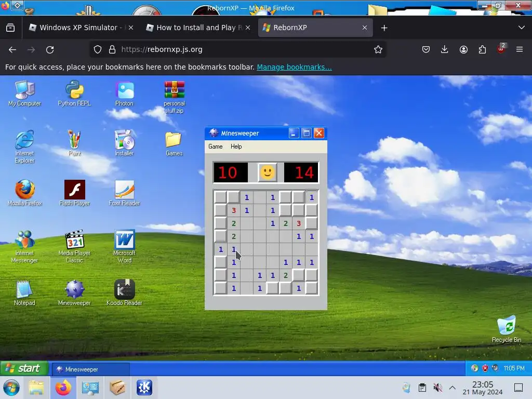This screenshot has width=532, height=399.
Task: Open My Computer desktop icon
Action: (24, 94)
